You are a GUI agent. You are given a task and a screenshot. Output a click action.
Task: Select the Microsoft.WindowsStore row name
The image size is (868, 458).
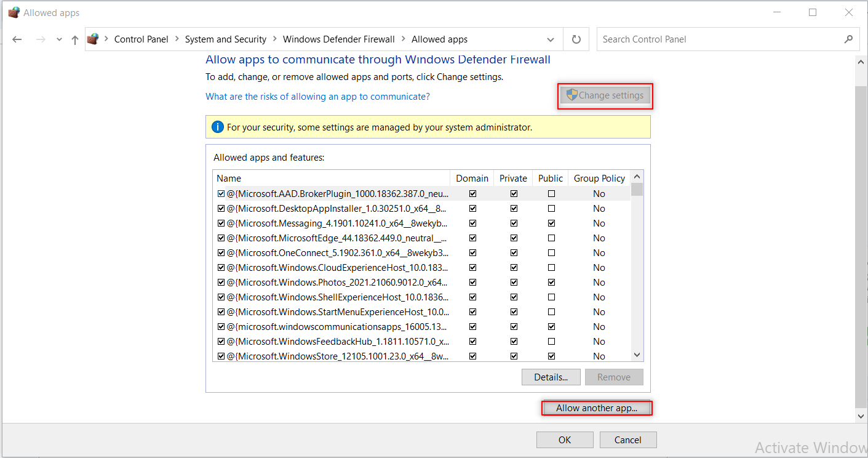point(337,356)
